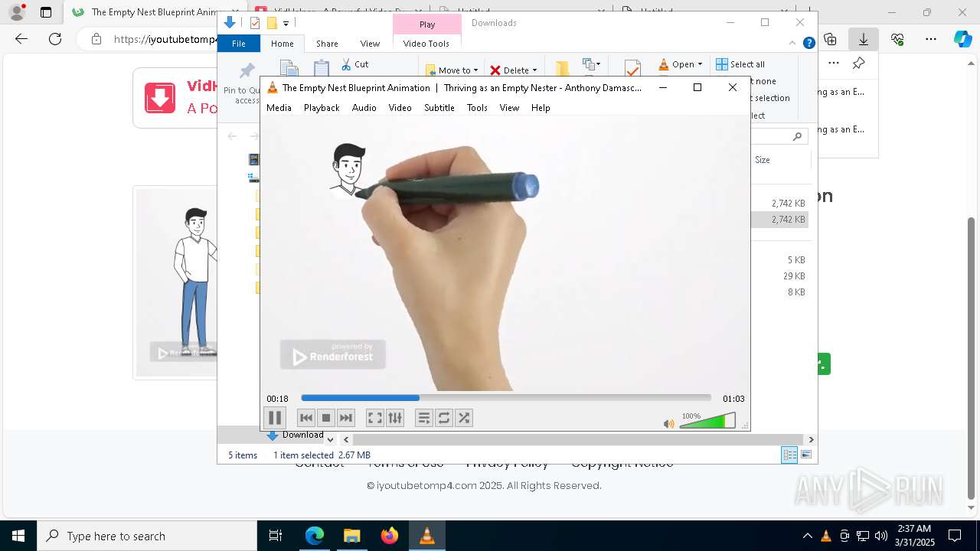Viewport: 980px width, 551px height.
Task: Open the VLC Media menu
Action: pos(279,108)
